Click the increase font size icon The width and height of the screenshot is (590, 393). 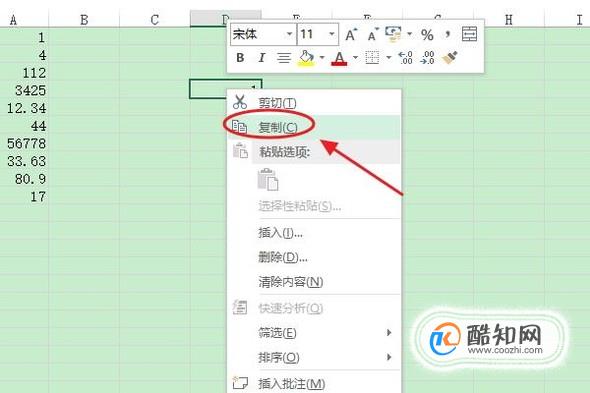point(351,35)
